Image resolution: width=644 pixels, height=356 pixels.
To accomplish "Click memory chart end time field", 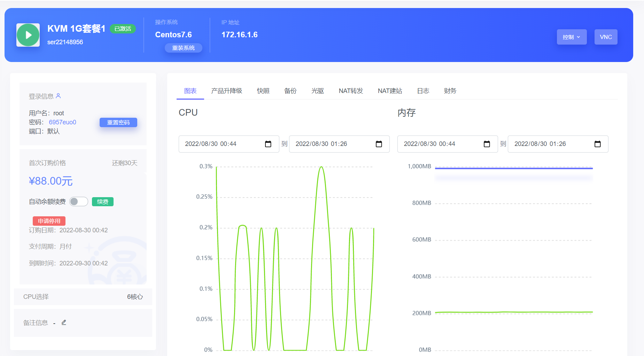I will click(558, 144).
